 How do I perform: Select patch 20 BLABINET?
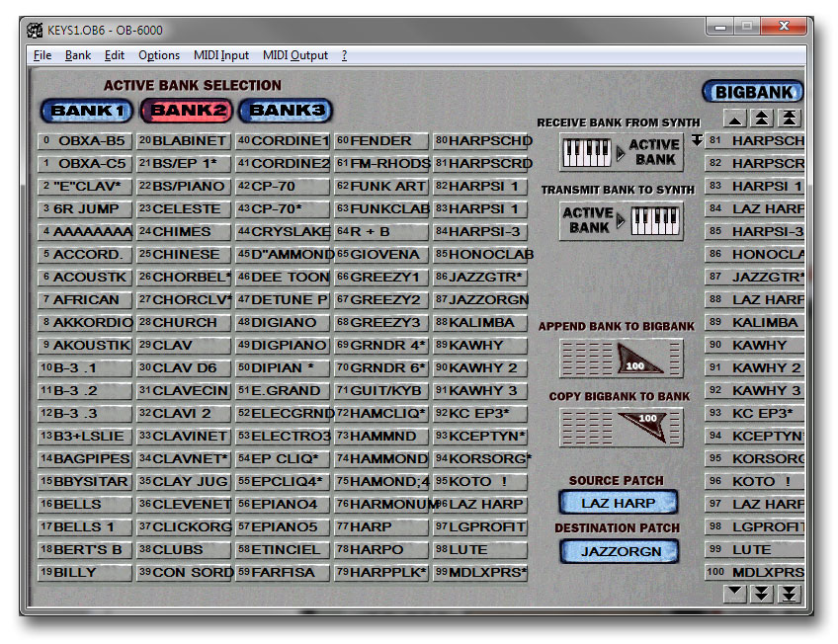click(184, 141)
